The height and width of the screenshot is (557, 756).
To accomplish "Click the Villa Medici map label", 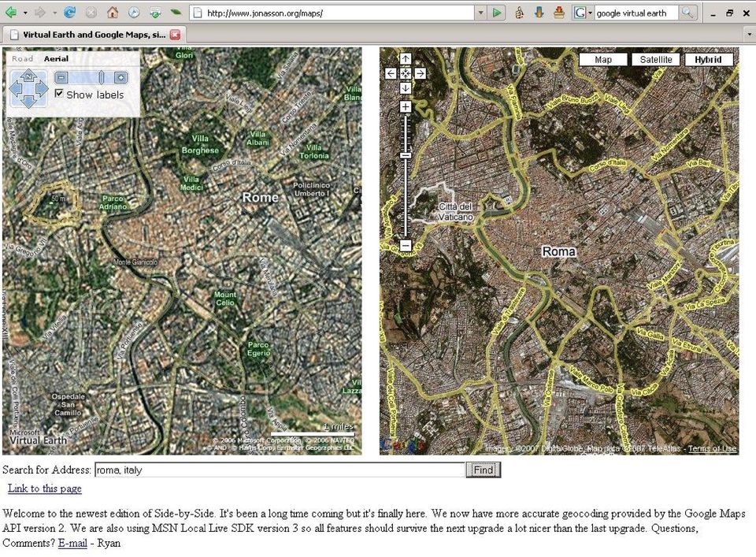I will 191,184.
